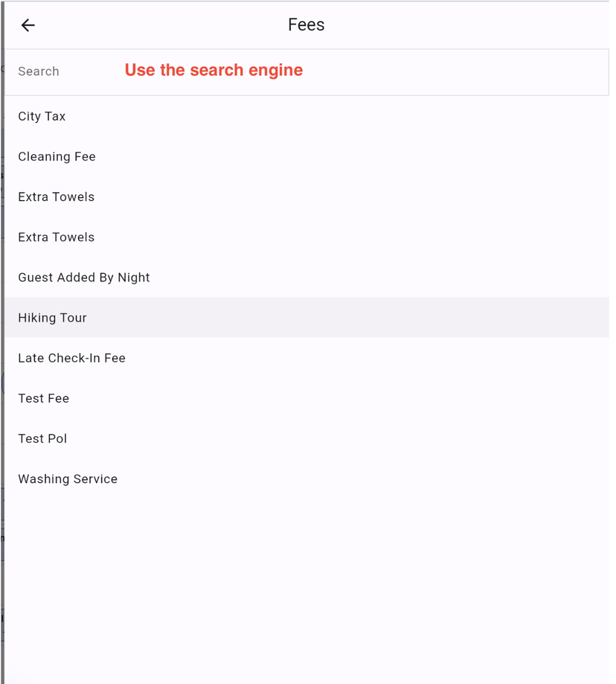This screenshot has height=684, width=616.
Task: Pick the first Extra Towels entry
Action: (x=307, y=196)
